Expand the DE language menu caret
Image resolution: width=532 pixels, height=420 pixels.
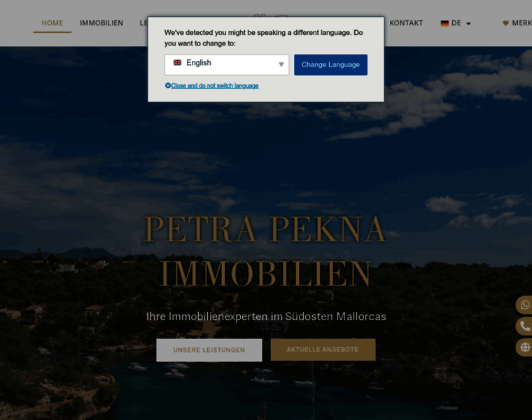click(468, 23)
